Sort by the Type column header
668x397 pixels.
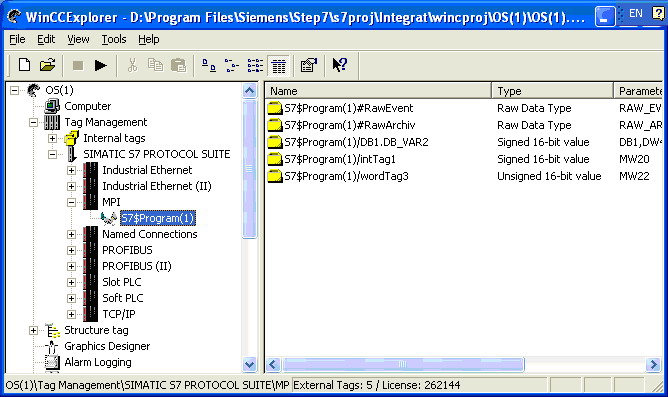click(553, 91)
